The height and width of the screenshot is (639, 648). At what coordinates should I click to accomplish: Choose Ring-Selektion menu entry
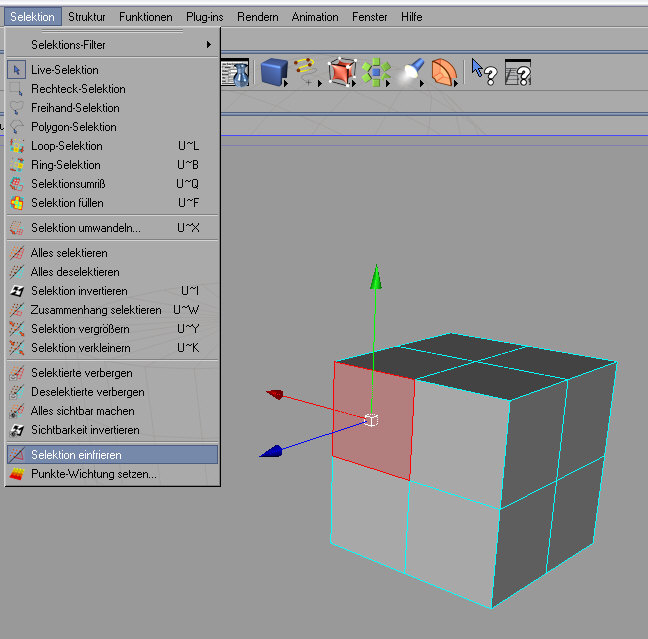[112, 165]
